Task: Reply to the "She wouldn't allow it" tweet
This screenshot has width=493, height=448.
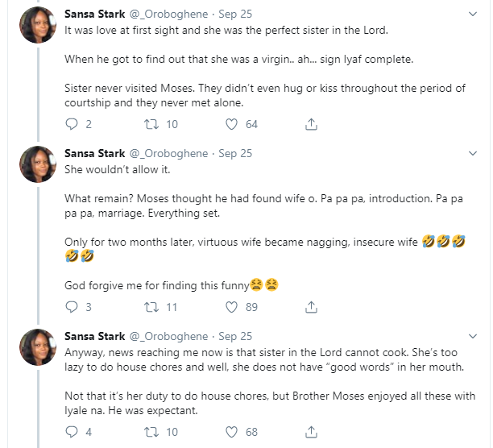Action: coord(71,307)
